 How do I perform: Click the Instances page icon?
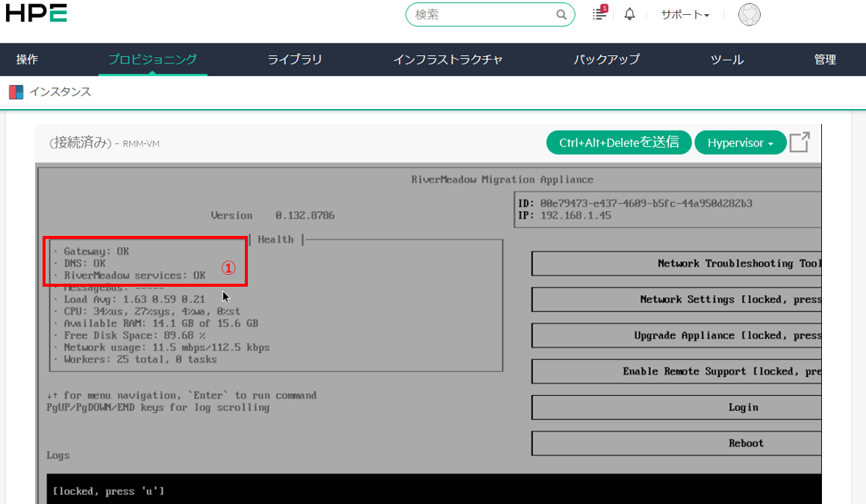tap(16, 92)
